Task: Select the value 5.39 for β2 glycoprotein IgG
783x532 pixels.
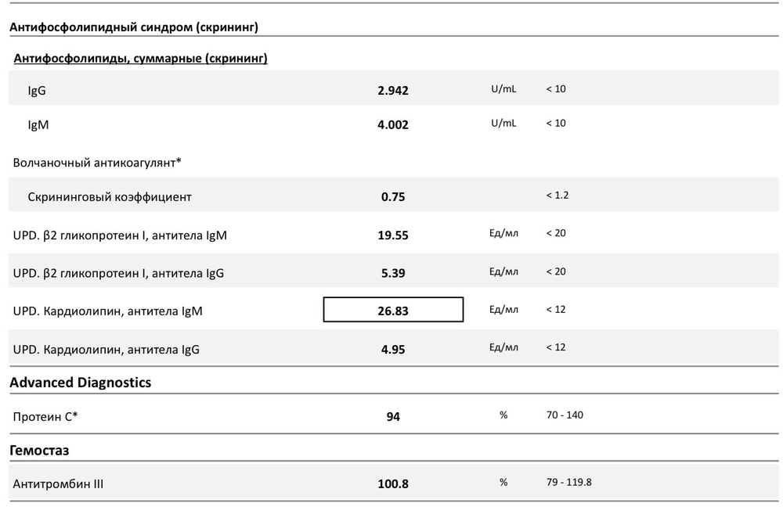Action: 393,273
